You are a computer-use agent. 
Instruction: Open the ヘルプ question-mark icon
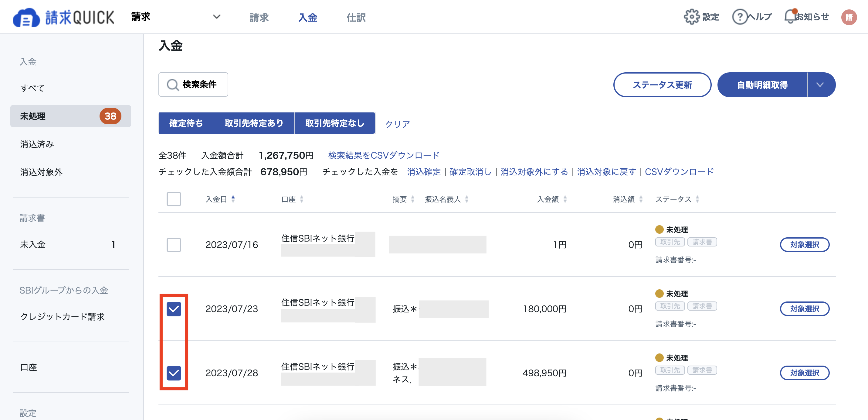tap(739, 16)
